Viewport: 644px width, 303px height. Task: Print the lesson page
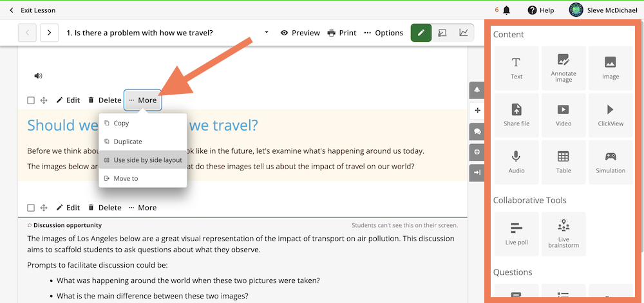coord(342,33)
